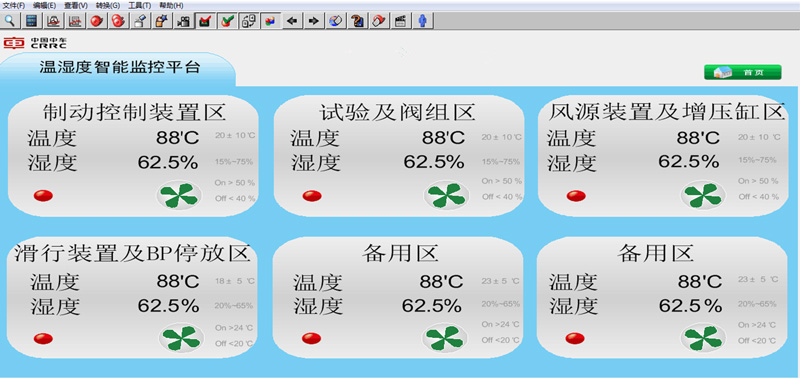Viewport: 800px width, 378px height.
Task: Click red indicator light in 滑行装置及BP停放区
Action: pyautogui.click(x=43, y=338)
